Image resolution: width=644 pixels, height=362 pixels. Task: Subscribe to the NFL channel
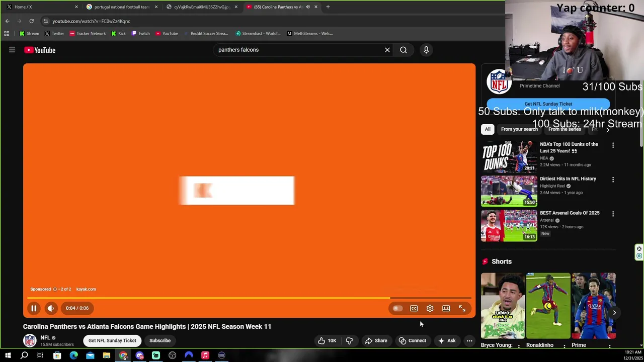[x=160, y=340]
